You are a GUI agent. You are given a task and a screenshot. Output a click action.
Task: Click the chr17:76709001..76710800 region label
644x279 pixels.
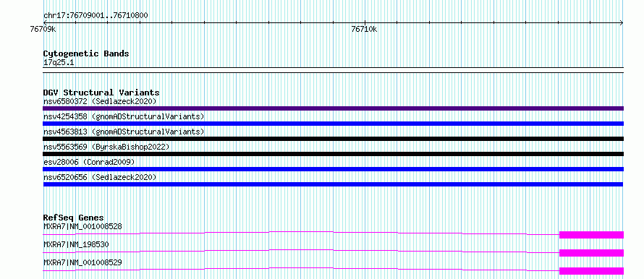(x=96, y=15)
